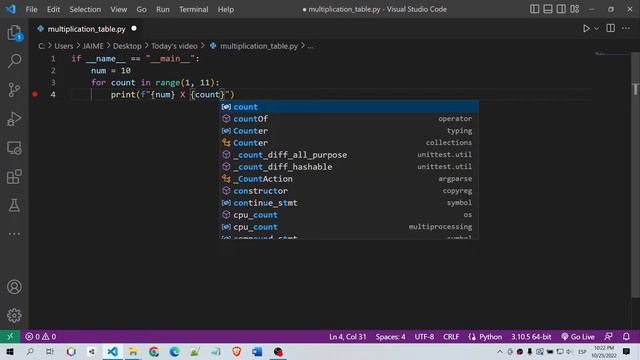Expand the breadcrumb ellipsis symbol

(x=311, y=46)
